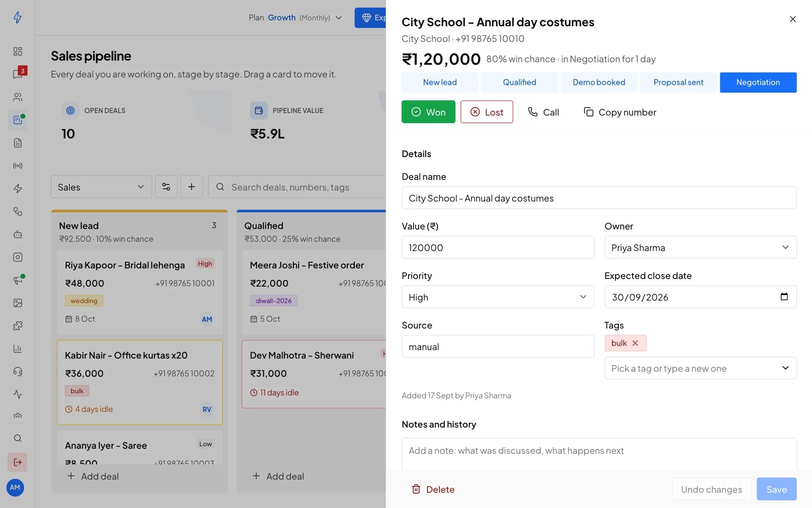
Task: Open the contacts people icon in sidebar
Action: coord(17,97)
